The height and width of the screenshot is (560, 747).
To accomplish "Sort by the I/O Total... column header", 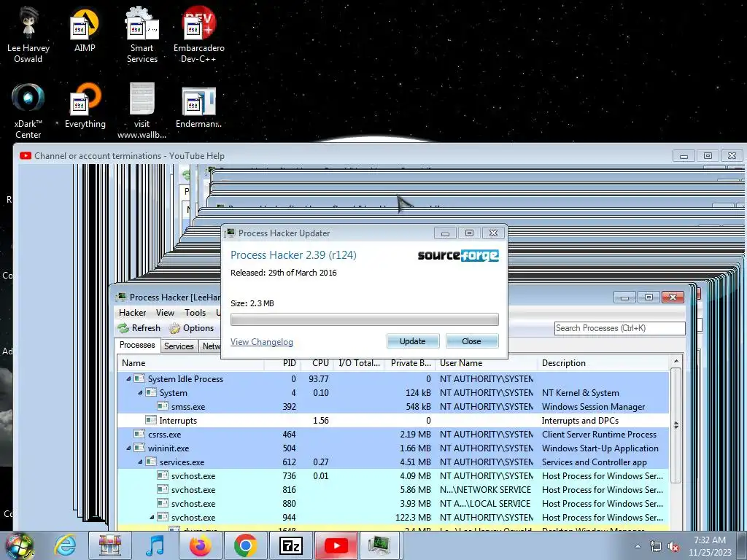I will pyautogui.click(x=359, y=363).
